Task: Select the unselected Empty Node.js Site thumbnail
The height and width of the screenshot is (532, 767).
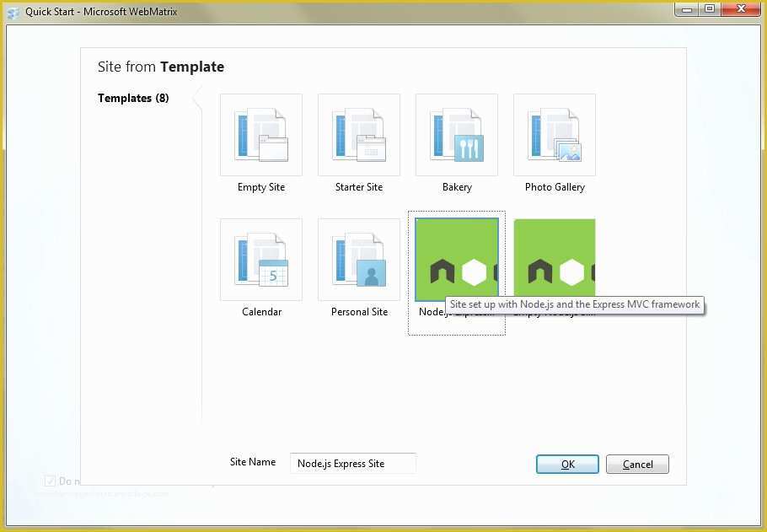Action: coord(555,260)
